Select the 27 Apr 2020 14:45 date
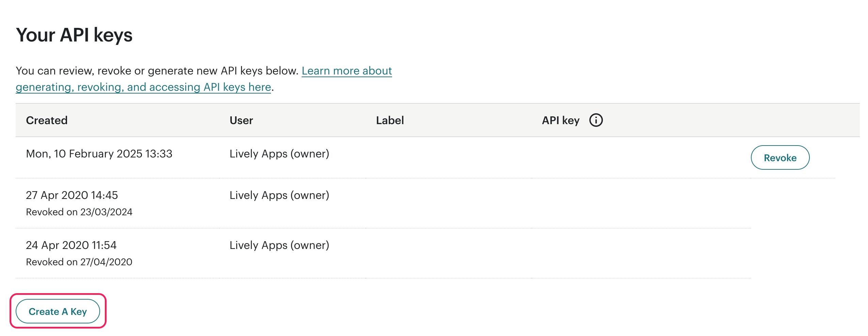868x336 pixels. tap(72, 195)
